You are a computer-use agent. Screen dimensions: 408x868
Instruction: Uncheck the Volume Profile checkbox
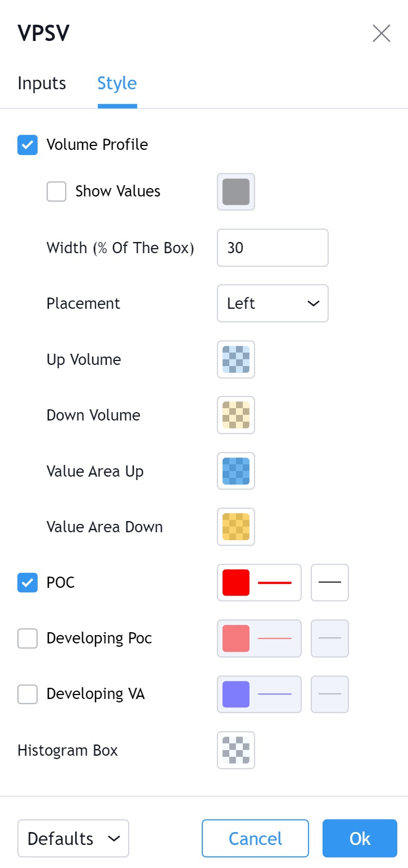pyautogui.click(x=28, y=144)
